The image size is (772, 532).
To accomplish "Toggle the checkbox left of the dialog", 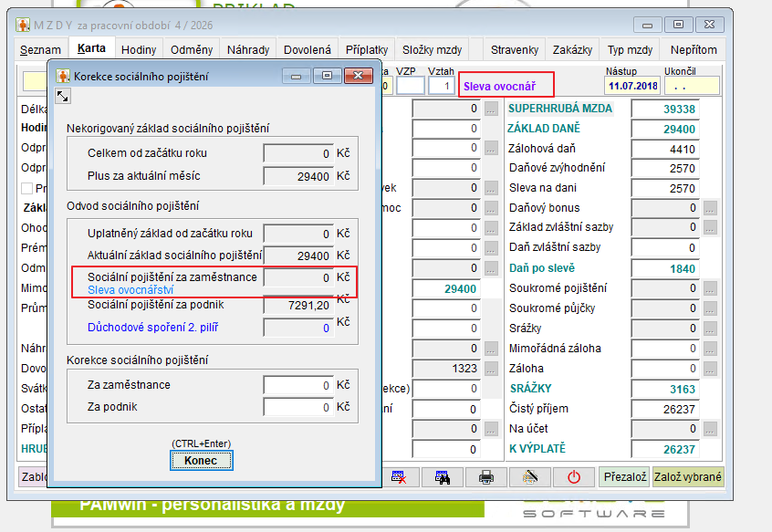I will 27,188.
